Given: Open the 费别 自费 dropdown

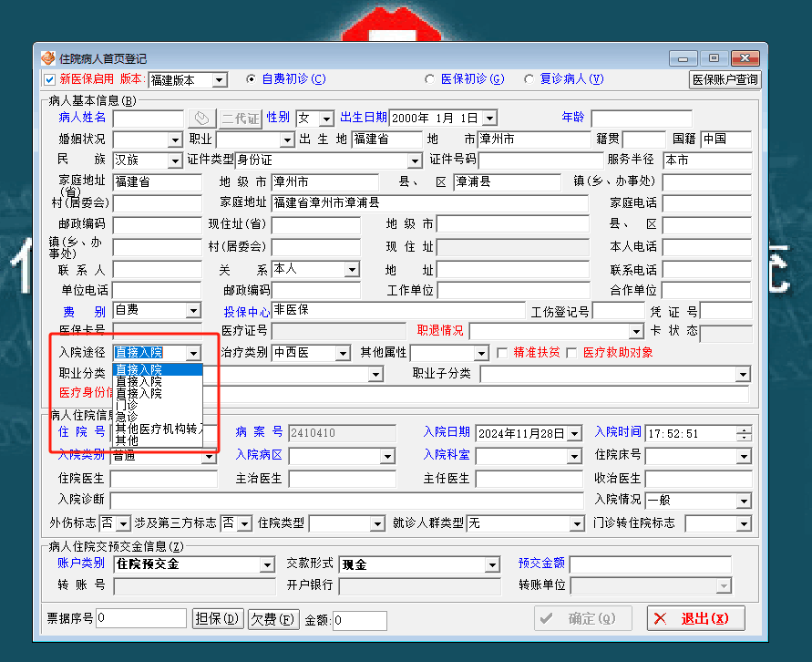Looking at the screenshot, I should [194, 310].
